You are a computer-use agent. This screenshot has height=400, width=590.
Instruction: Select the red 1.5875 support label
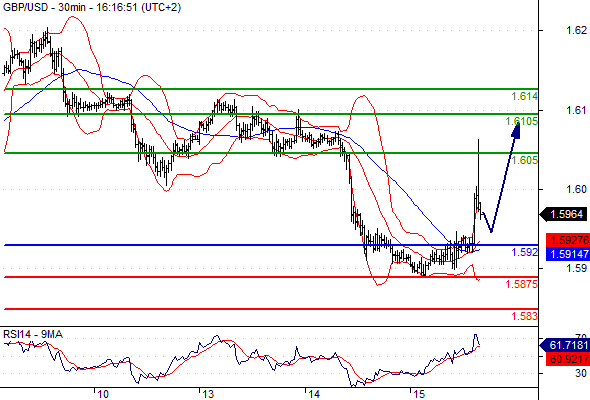[x=522, y=284]
